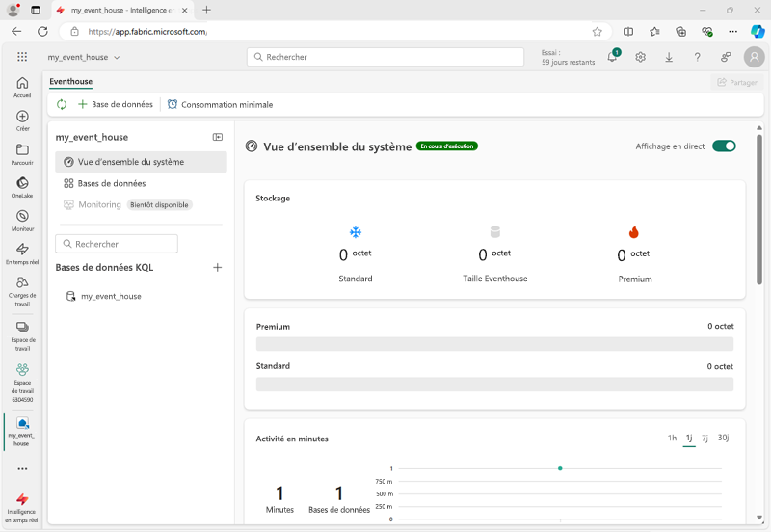The width and height of the screenshot is (771, 532).
Task: Select my_event_house item in left sidebar
Action: [22, 431]
